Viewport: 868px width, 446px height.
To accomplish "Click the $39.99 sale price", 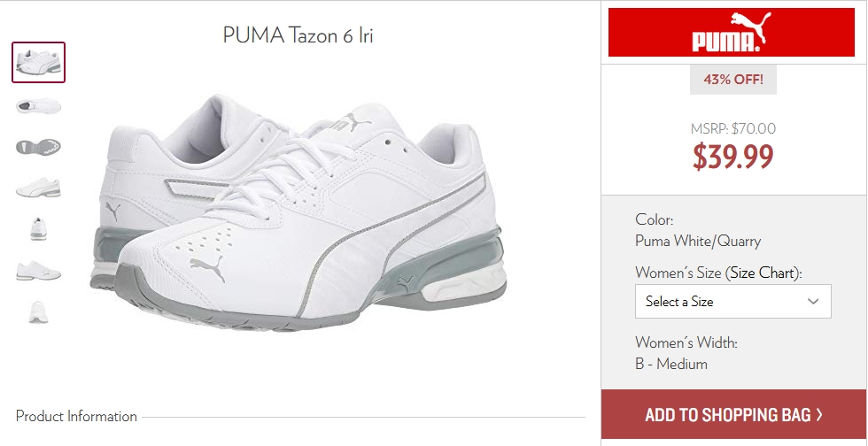I will (x=733, y=158).
